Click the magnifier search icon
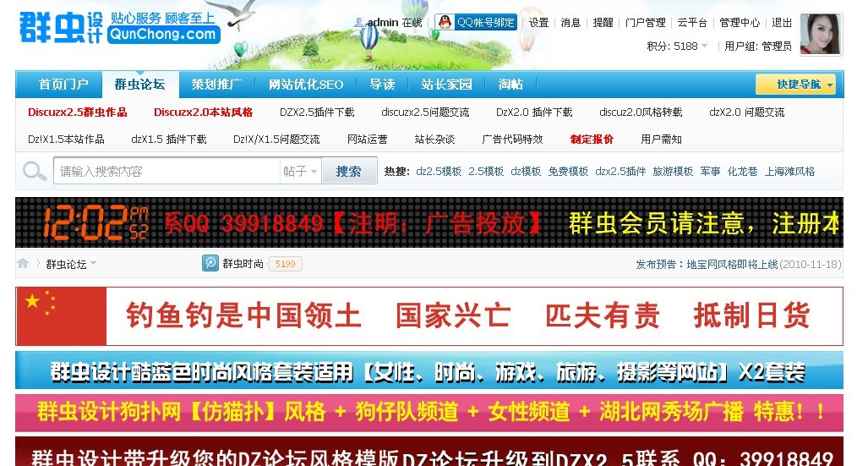 (35, 171)
